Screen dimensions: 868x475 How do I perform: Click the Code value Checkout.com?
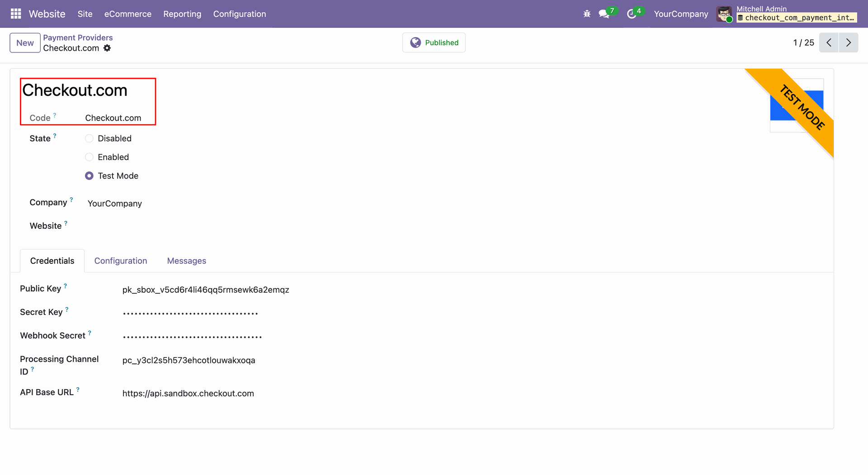[x=113, y=118]
